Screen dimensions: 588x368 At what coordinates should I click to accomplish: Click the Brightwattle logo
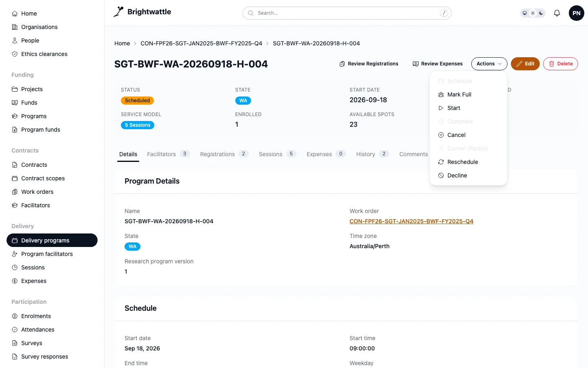(142, 12)
